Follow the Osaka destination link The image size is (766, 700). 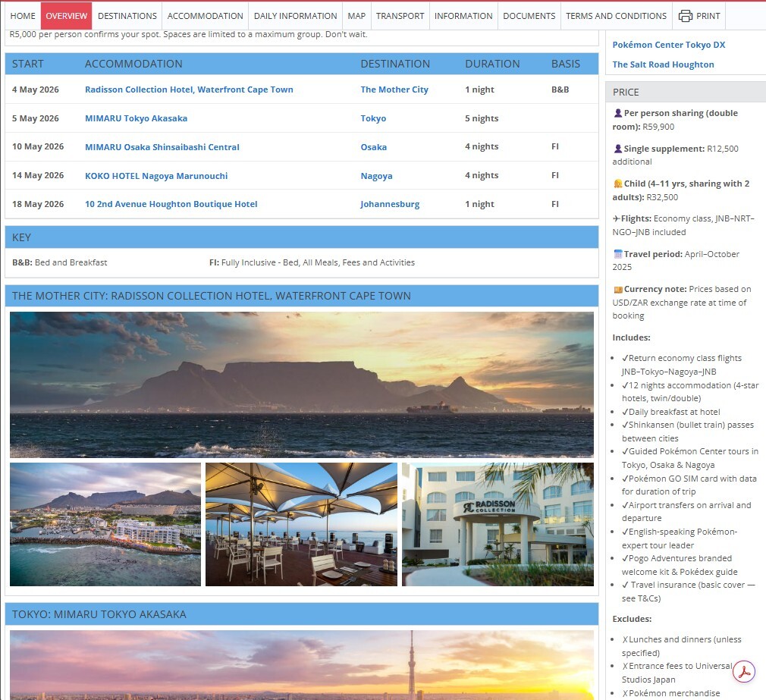tap(374, 147)
